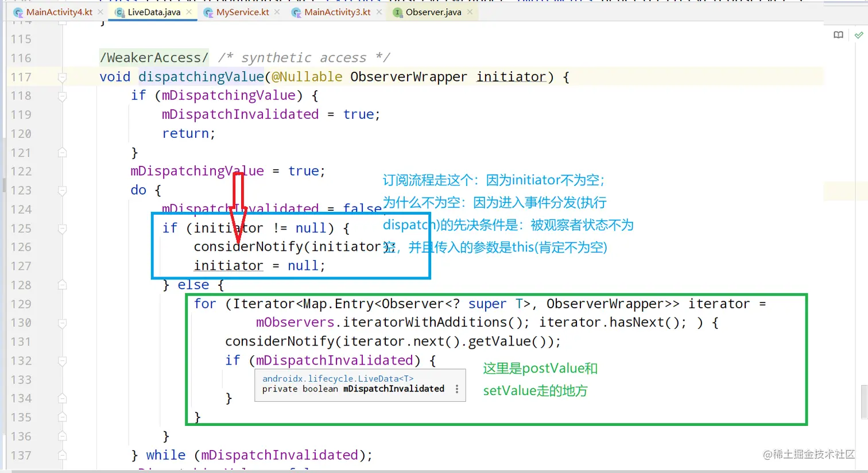Click the Kotlin icon on MainActivity3.kt tab
Screen dimensions: 868x473
pyautogui.click(x=296, y=13)
